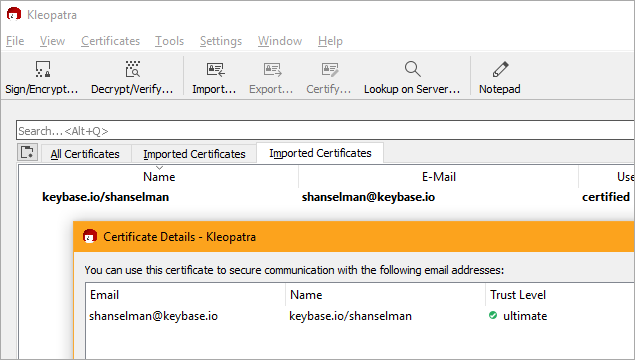The image size is (635, 360).
Task: Click the green ultimate trust checkmark icon
Action: click(x=493, y=315)
